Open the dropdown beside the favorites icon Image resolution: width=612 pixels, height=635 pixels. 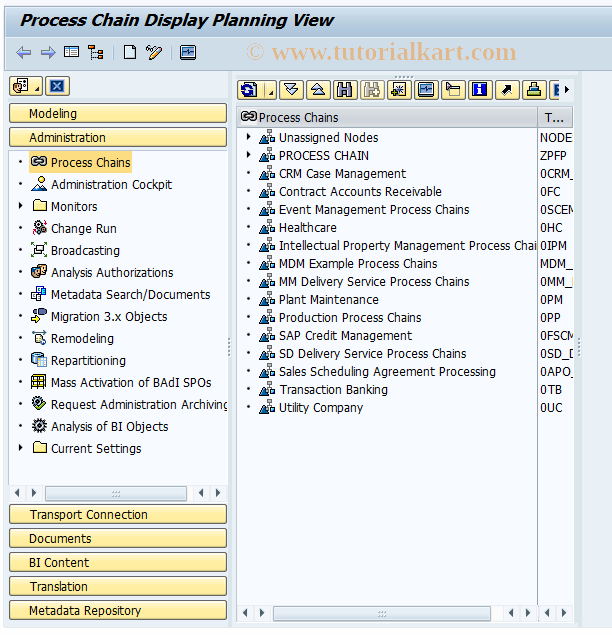tap(37, 87)
